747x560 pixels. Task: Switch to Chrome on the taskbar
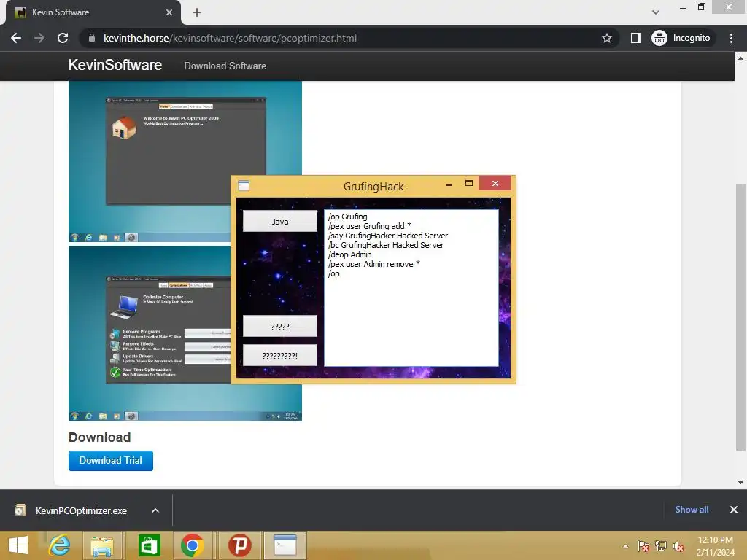coord(193,545)
